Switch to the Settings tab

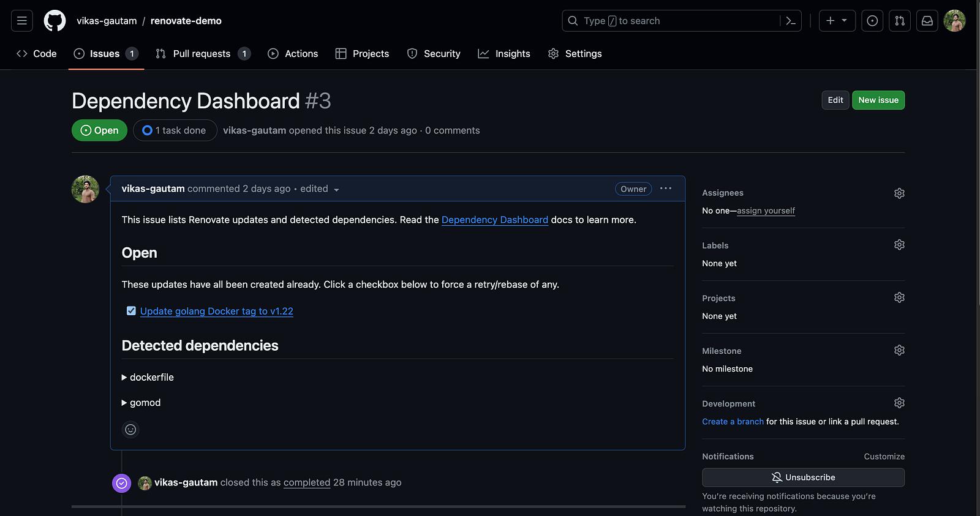pos(575,54)
